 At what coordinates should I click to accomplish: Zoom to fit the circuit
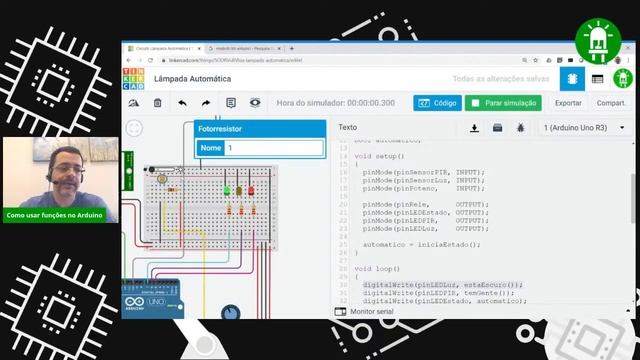pyautogui.click(x=134, y=128)
